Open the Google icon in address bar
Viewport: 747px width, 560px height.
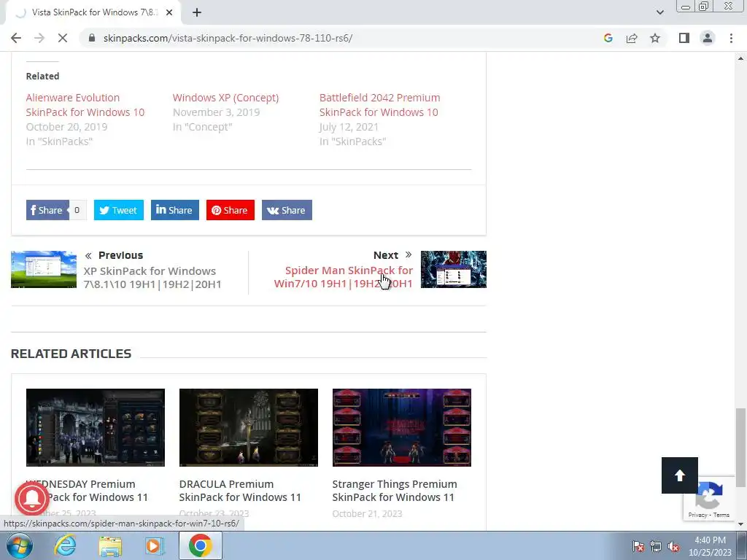tap(608, 38)
